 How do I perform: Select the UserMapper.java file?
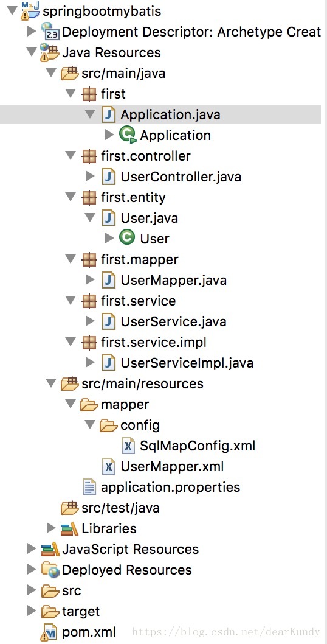[x=174, y=280]
